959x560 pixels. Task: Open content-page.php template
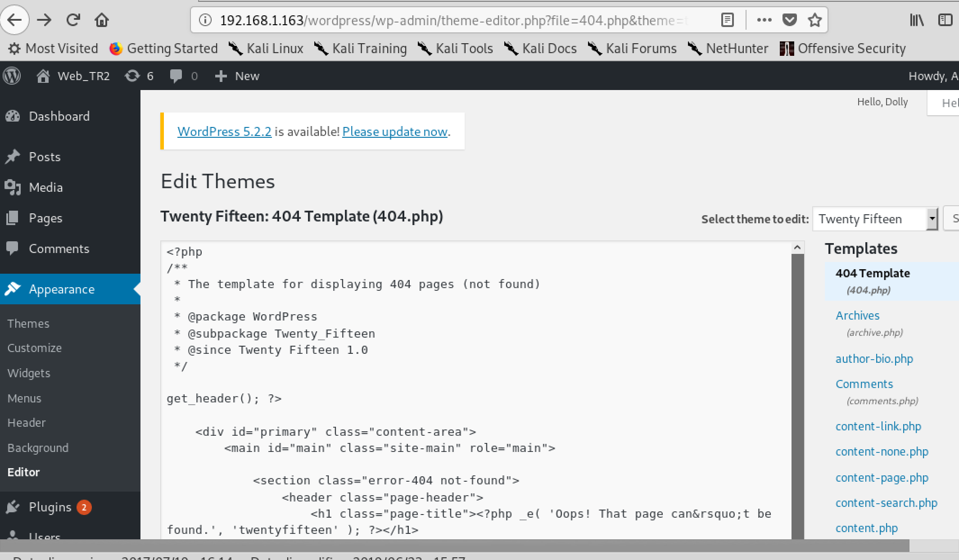(882, 478)
